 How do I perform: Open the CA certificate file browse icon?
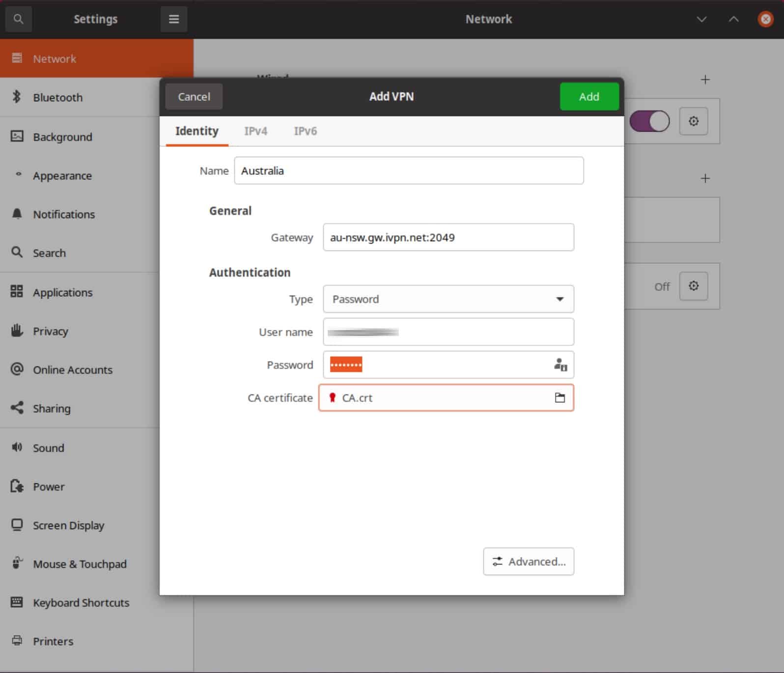[560, 398]
